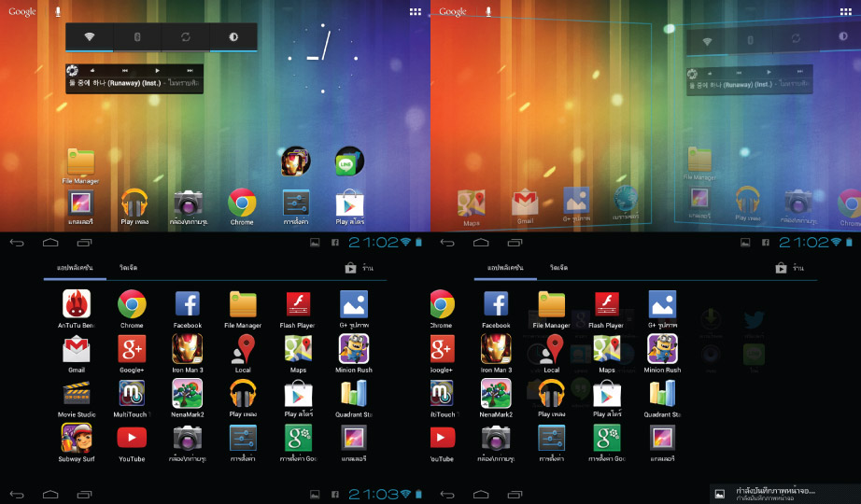861x504 pixels.
Task: Toggle Wi-Fi in left home power widget
Action: point(89,36)
